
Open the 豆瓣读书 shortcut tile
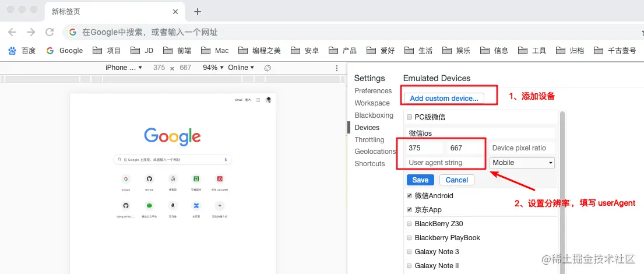pyautogui.click(x=196, y=182)
